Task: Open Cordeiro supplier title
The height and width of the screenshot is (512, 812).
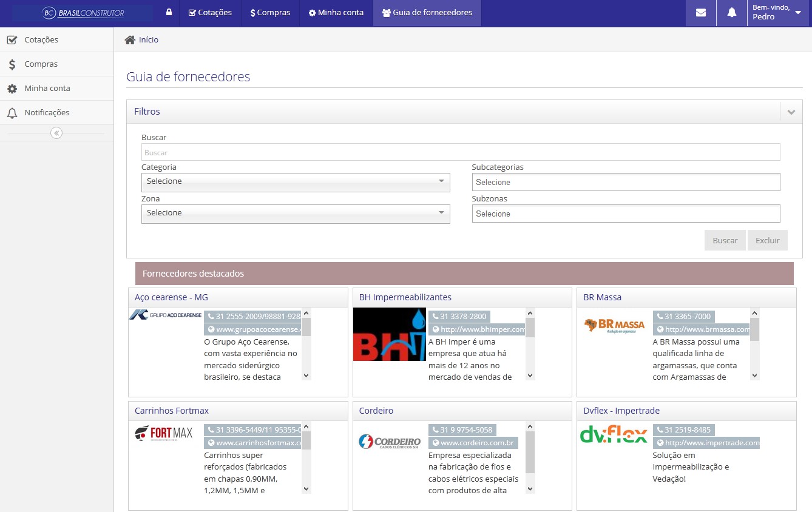Action: [x=376, y=411]
